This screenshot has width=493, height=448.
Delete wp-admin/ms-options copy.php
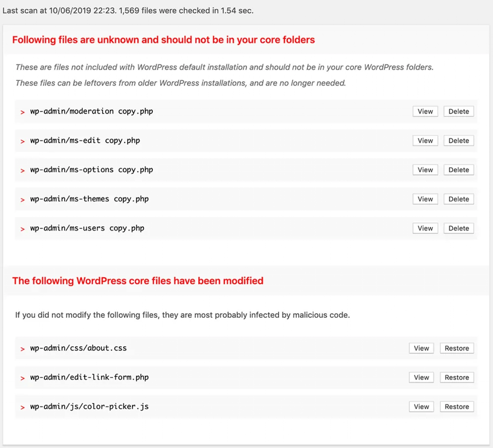[459, 170]
